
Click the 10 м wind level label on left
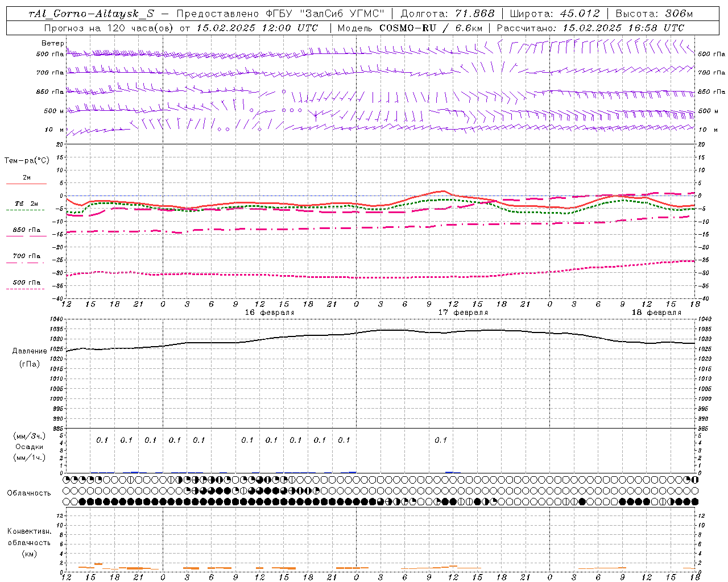(55, 130)
